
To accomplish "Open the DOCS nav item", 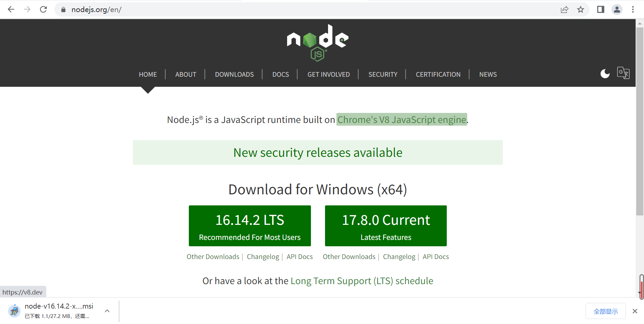I will coord(281,74).
